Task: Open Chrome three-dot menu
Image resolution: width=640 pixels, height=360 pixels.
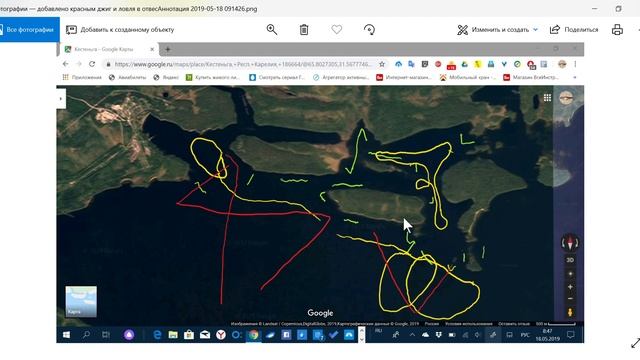Action: point(575,64)
